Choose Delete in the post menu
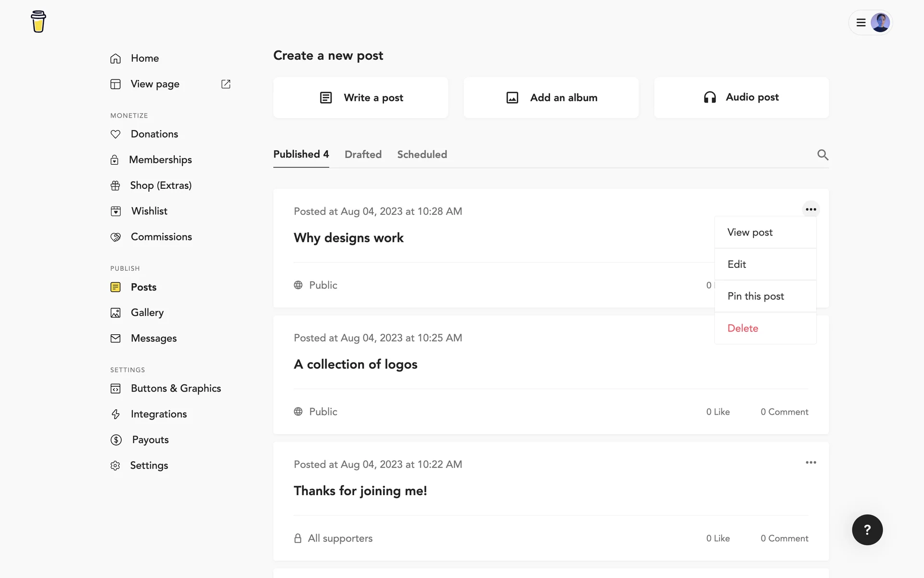This screenshot has width=924, height=578. point(743,328)
